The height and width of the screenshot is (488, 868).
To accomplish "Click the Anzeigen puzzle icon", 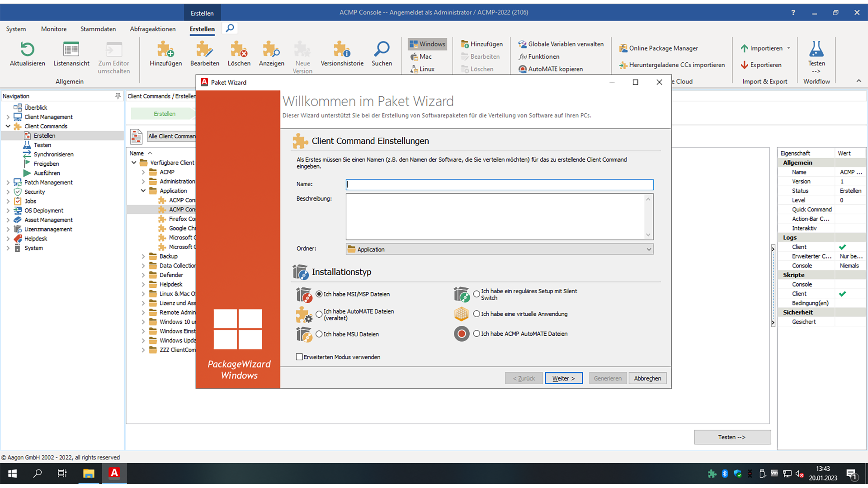I will [271, 49].
